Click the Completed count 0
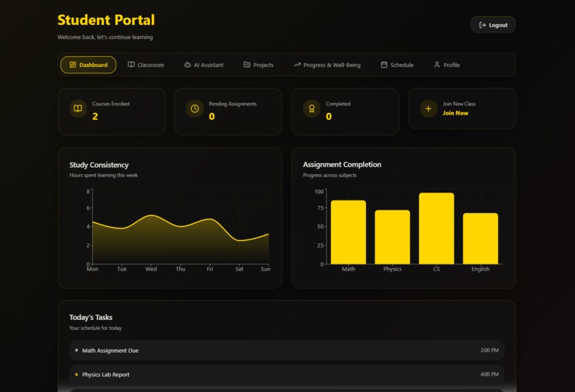Viewport: 575px width, 392px height. point(329,116)
